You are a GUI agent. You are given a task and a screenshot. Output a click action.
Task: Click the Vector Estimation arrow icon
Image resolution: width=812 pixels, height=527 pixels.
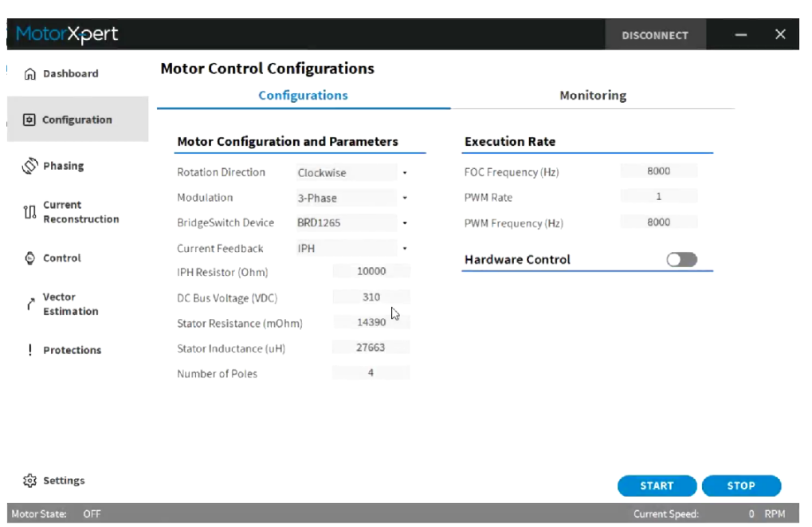(30, 304)
